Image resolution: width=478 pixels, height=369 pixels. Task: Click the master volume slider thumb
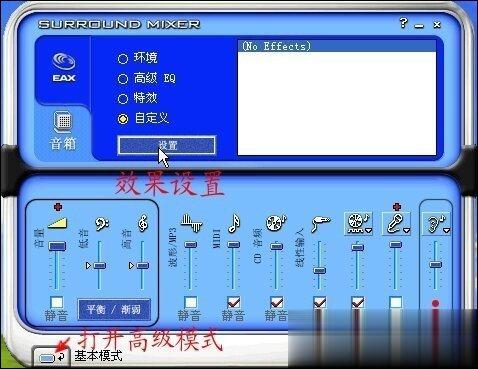(57, 246)
